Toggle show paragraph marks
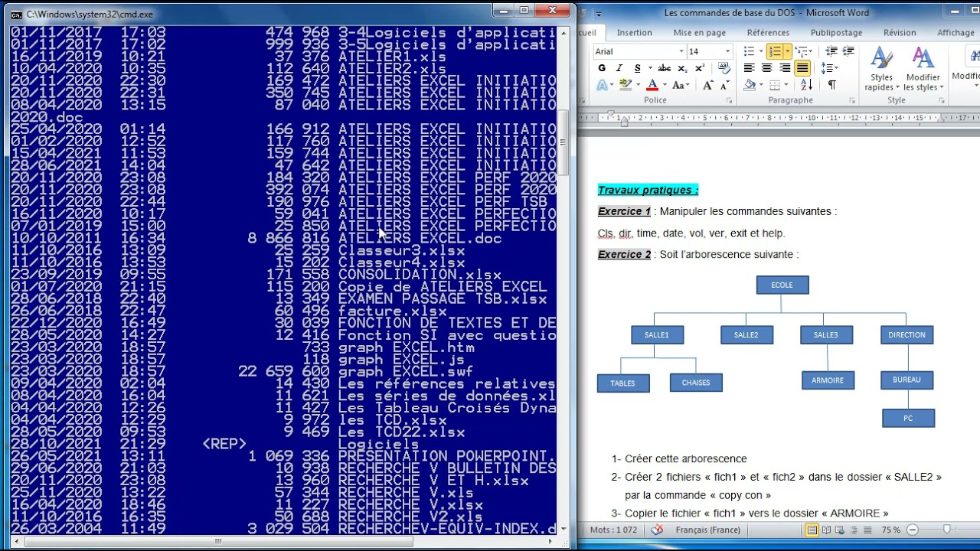The image size is (980, 551). click(x=832, y=85)
